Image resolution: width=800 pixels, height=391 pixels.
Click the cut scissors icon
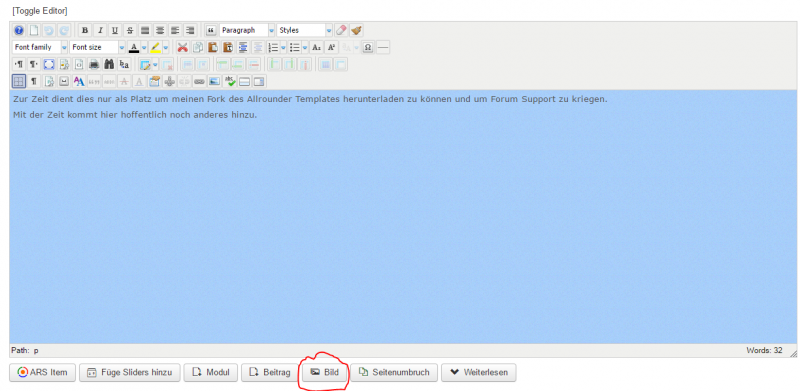[183, 47]
